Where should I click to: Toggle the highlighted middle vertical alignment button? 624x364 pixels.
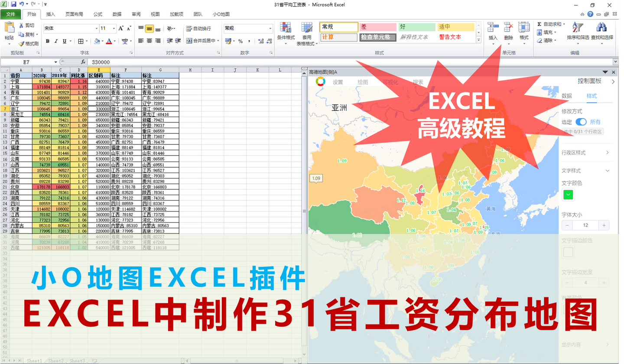pos(149,29)
